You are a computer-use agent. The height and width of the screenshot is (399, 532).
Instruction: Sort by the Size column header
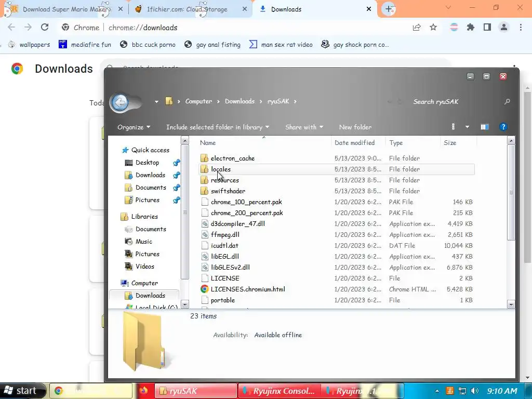(458, 143)
